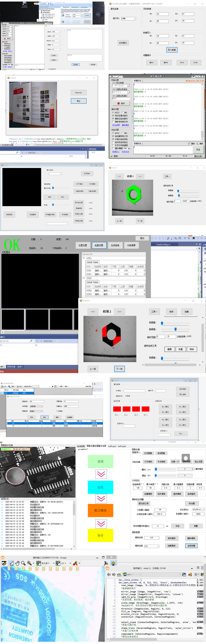Click the system log vertical scrollbar

click(74, 524)
